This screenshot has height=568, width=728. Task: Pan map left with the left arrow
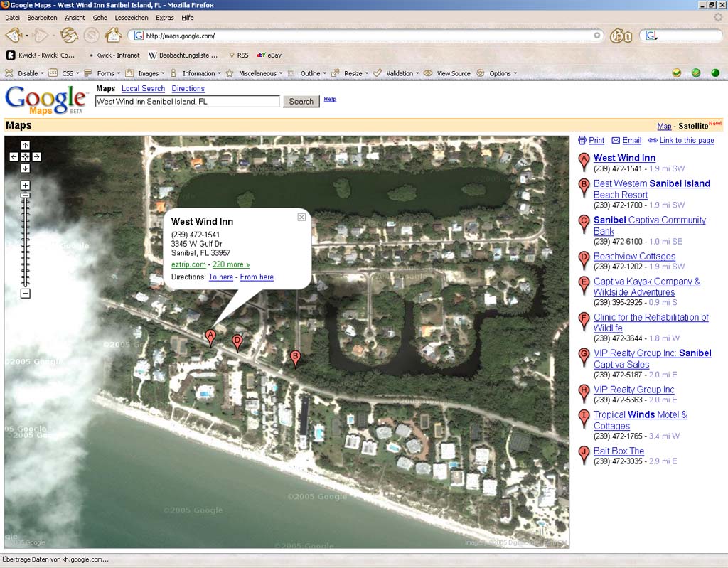coord(14,157)
